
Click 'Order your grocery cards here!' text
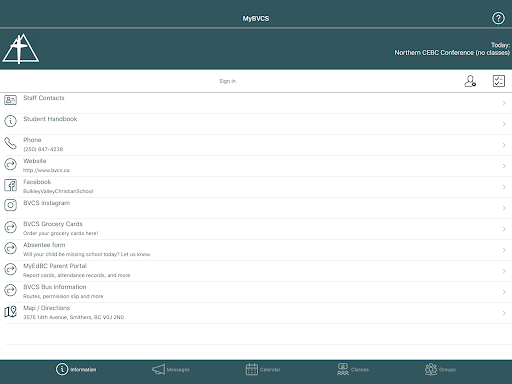[60, 233]
